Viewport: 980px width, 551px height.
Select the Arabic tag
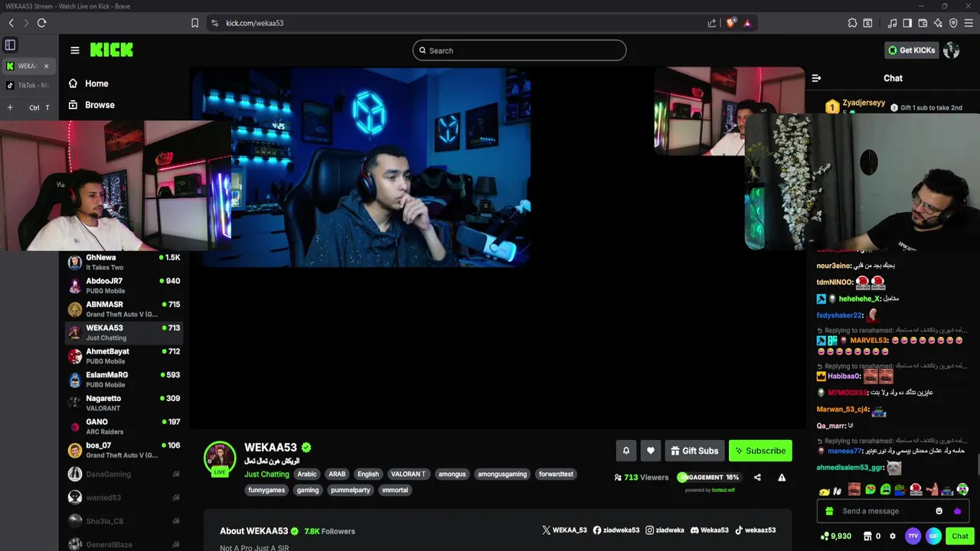point(307,474)
